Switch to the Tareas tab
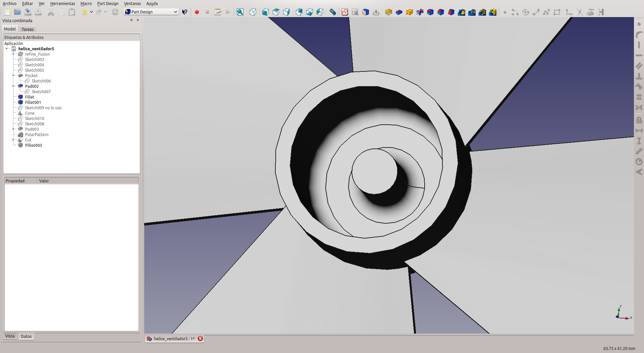Image resolution: width=644 pixels, height=353 pixels. coord(28,29)
